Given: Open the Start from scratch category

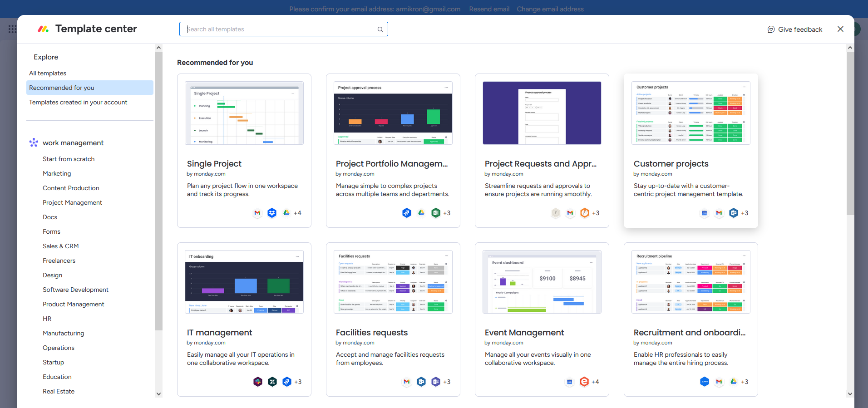Looking at the screenshot, I should pyautogui.click(x=69, y=159).
